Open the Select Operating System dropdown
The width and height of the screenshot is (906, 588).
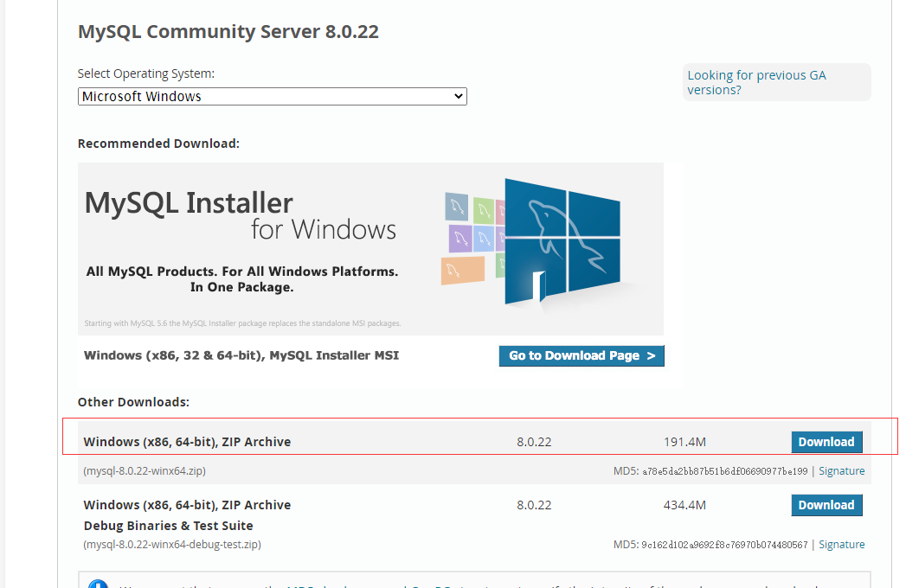coord(273,97)
